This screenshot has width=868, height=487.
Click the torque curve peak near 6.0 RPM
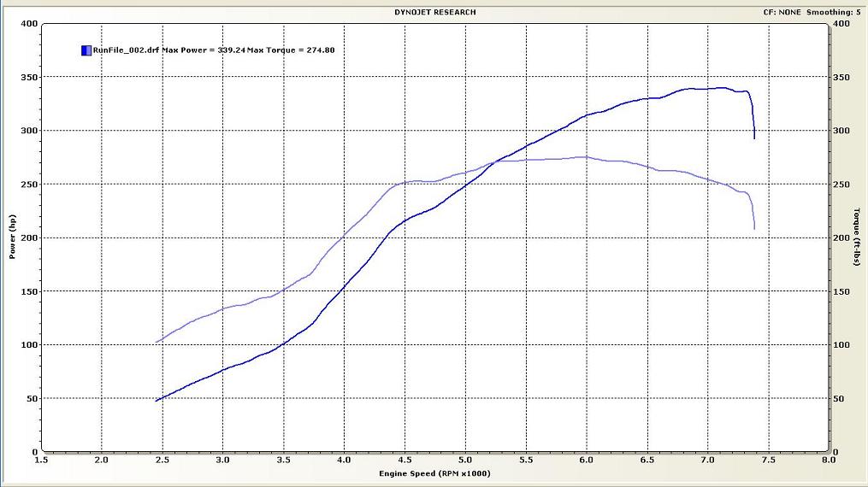(583, 157)
